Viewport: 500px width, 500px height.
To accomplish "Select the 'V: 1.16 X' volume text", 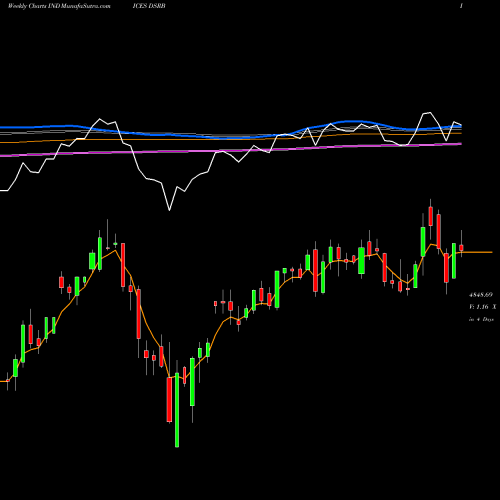I will [x=482, y=307].
